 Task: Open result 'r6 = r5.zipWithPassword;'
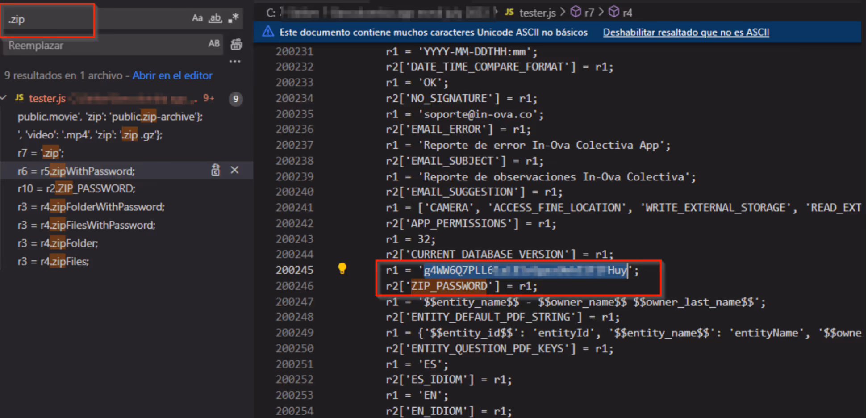pos(76,171)
